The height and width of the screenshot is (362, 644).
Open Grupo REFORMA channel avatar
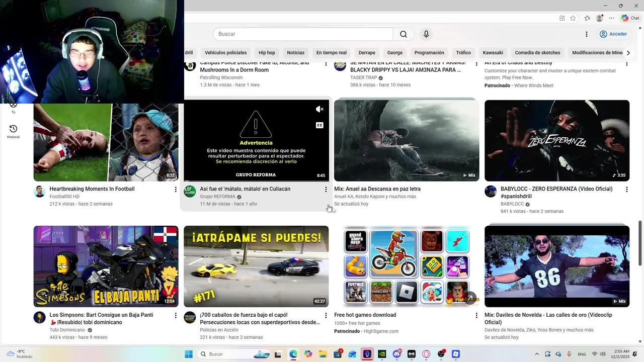click(190, 192)
